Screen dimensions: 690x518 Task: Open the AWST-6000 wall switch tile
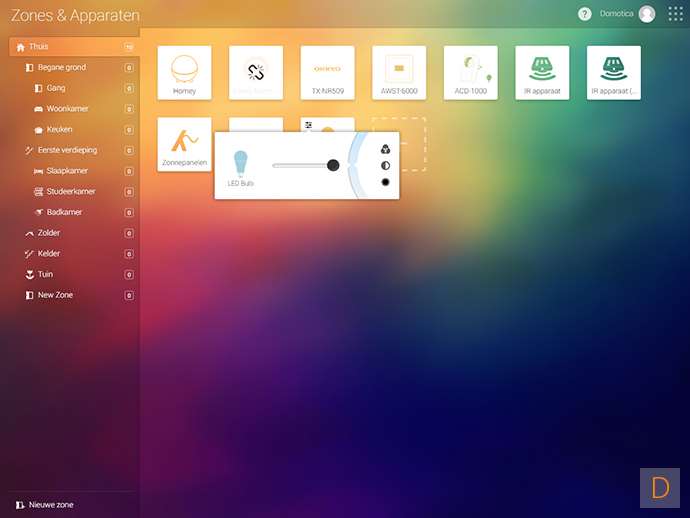tap(399, 73)
